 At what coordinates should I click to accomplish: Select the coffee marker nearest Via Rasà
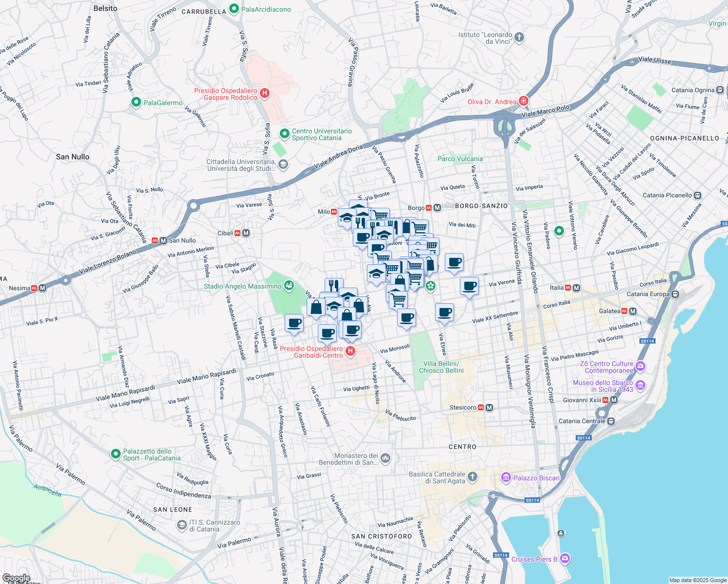pos(294,324)
